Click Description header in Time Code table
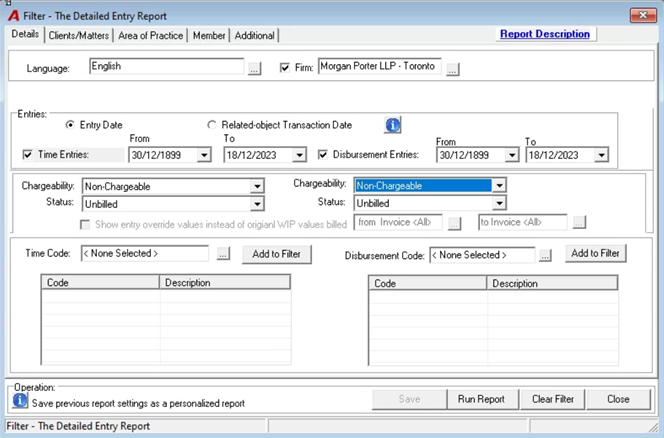Screen dimensions: 664x438 tap(225, 283)
